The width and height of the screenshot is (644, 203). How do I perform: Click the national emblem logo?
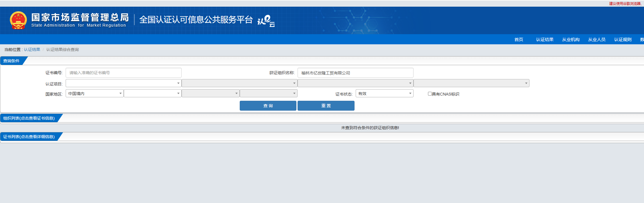click(x=18, y=20)
